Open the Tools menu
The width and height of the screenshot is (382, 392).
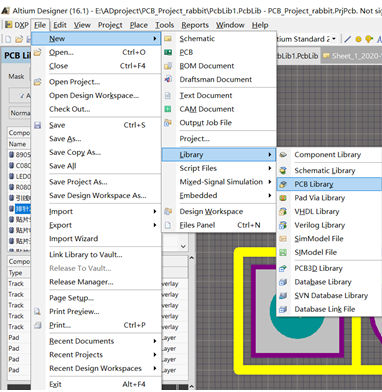(x=164, y=25)
